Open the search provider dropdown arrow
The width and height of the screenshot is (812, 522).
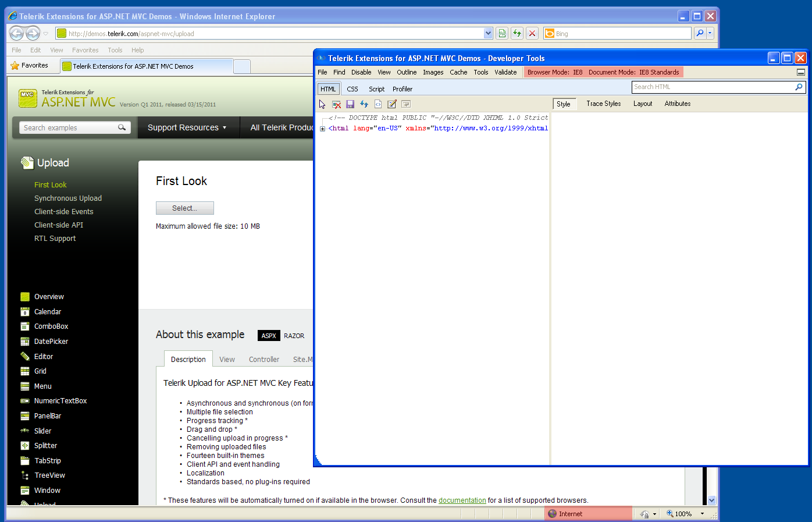pyautogui.click(x=710, y=33)
